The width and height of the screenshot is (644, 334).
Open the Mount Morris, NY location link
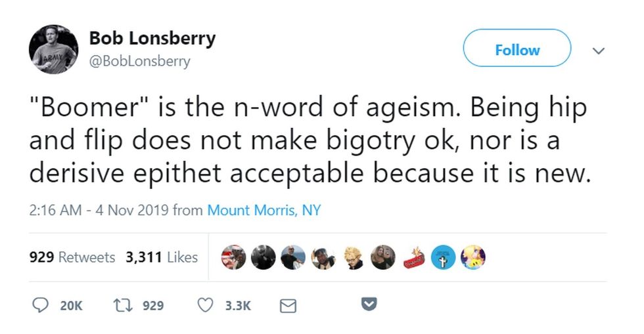point(264,211)
